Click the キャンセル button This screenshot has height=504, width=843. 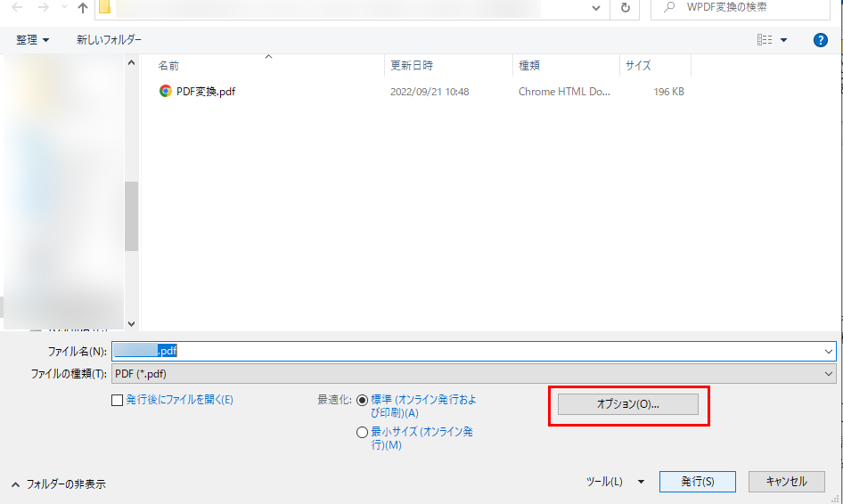pos(787,482)
